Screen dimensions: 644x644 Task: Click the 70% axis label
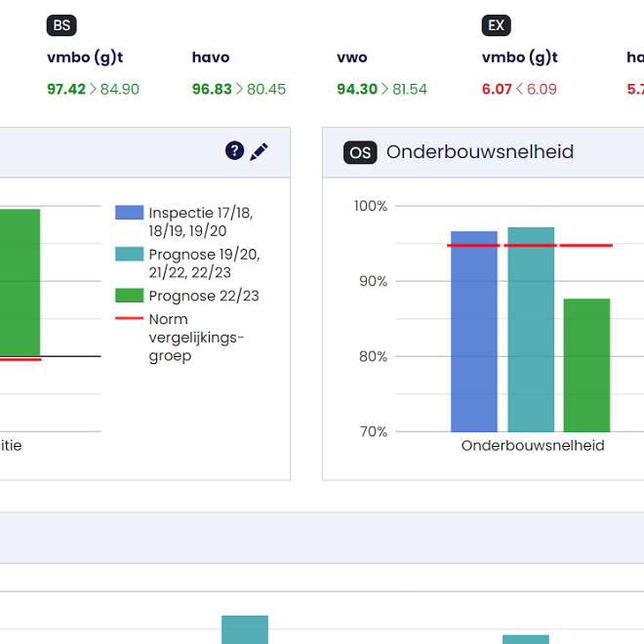[374, 431]
